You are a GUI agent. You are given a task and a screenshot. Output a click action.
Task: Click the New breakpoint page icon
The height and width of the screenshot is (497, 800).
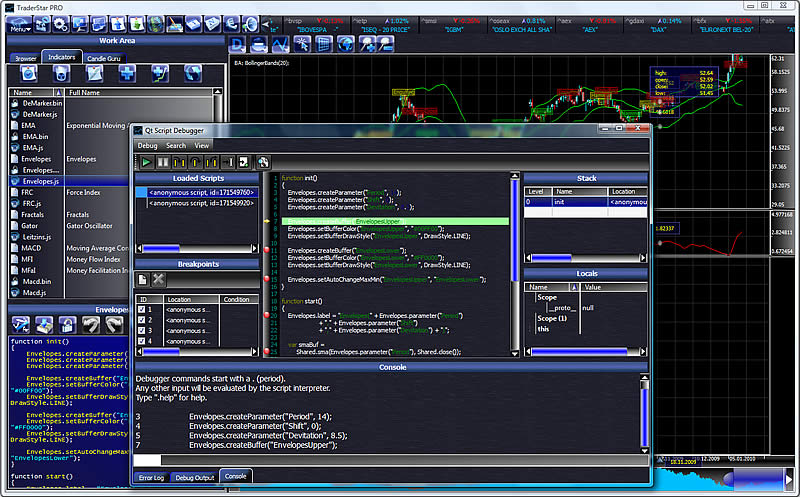click(142, 280)
